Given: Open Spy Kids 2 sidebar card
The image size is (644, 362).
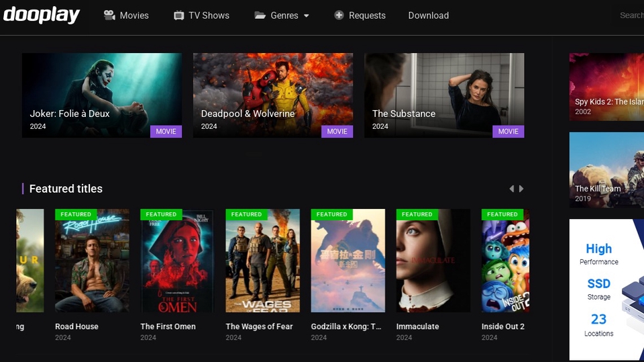Looking at the screenshot, I should point(606,87).
